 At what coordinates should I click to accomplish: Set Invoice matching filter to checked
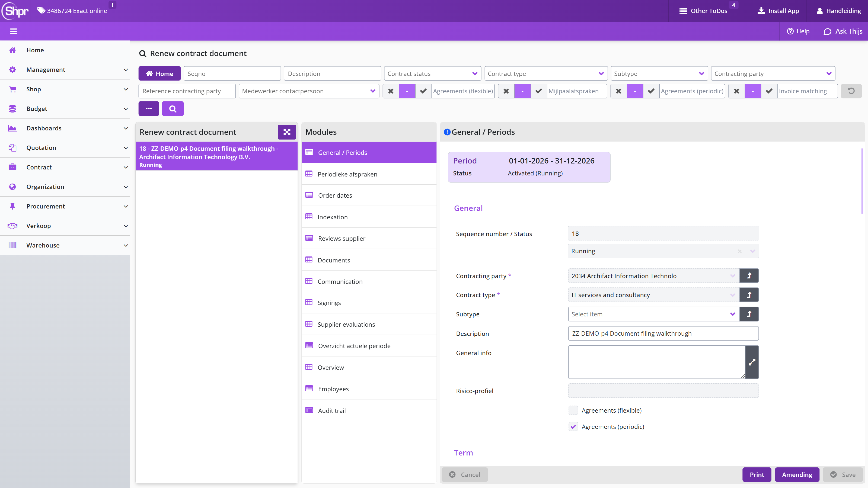(x=769, y=91)
